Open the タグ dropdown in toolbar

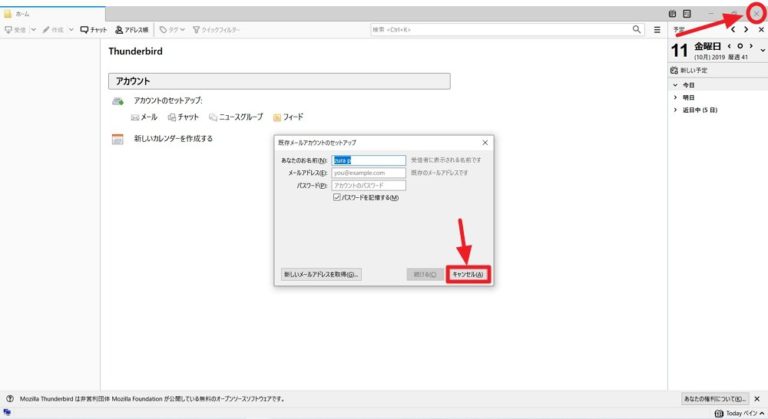(172, 30)
